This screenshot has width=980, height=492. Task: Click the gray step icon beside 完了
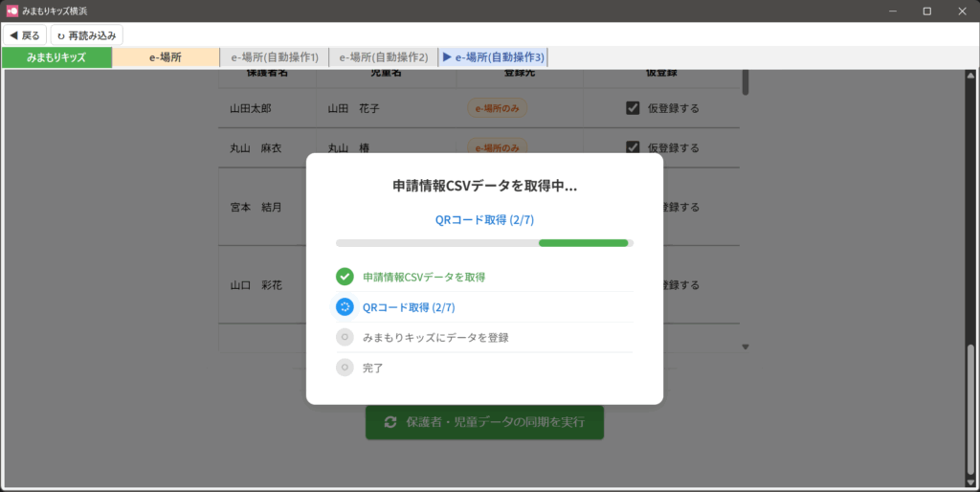point(345,368)
